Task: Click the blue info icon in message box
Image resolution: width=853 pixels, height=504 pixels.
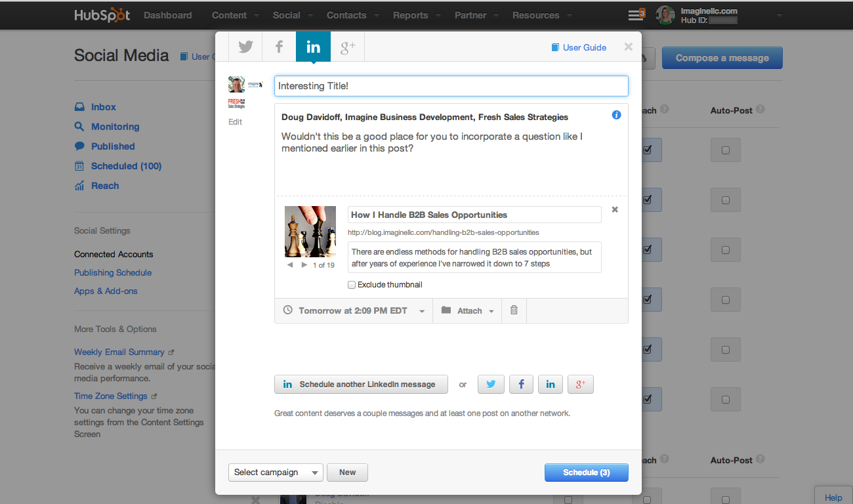Action: pos(616,115)
